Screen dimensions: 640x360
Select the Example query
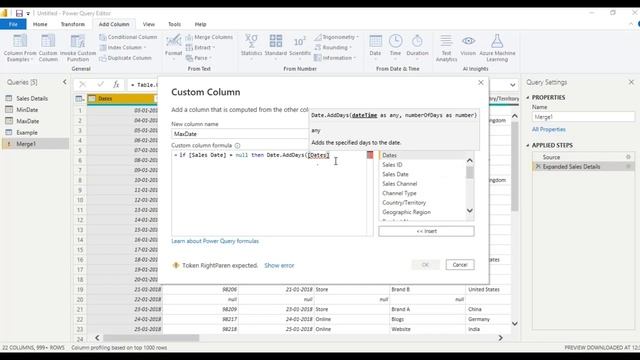tap(27, 133)
